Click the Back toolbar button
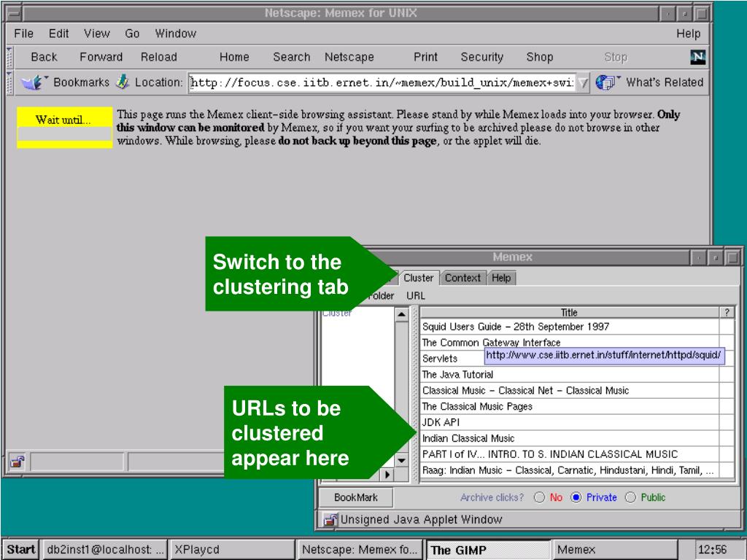Screen dimensions: 747x560 click(x=44, y=57)
